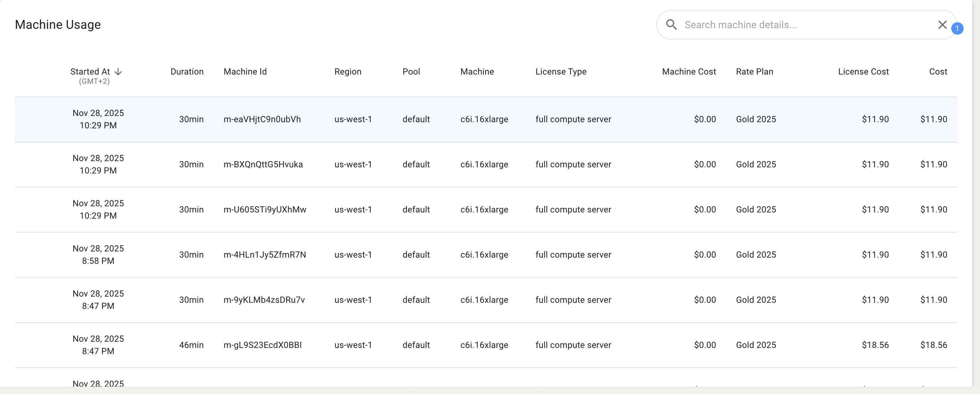The width and height of the screenshot is (980, 394).
Task: Click default pool in m-gL9S23EcdX0BBI row
Action: pos(416,345)
